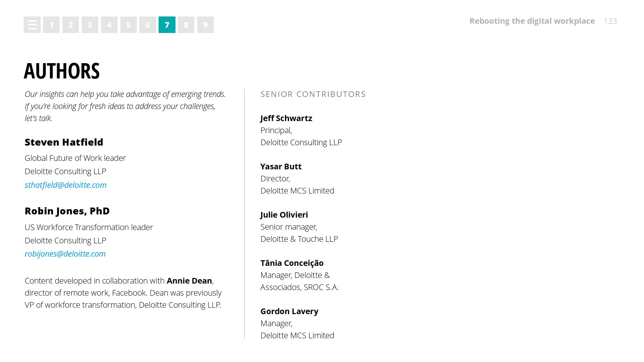Go to section 8 tab
The image size is (644, 362).
[186, 25]
